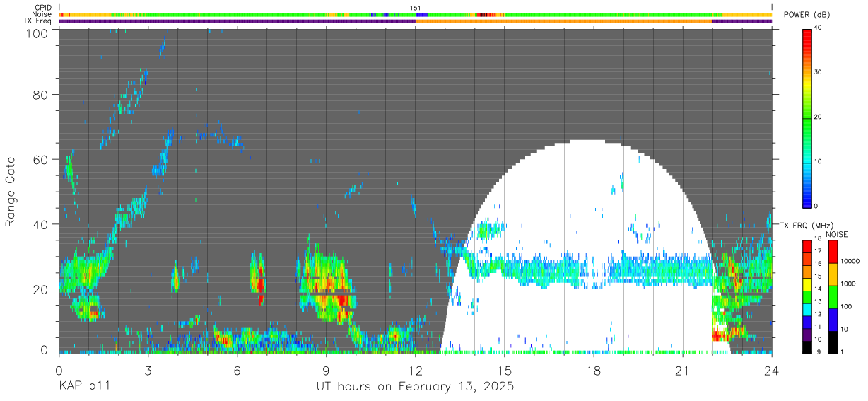Click the 18 tick on UT hours axis
Image resolution: width=868 pixels, height=401 pixels.
[x=594, y=371]
